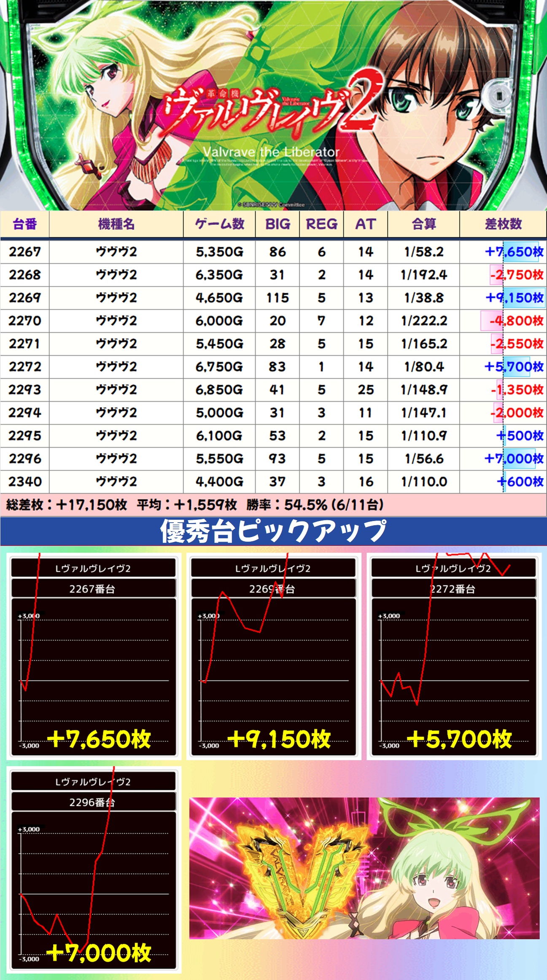Image resolution: width=547 pixels, height=980 pixels.
Task: Click the 6,850G game count cell
Action: click(219, 390)
